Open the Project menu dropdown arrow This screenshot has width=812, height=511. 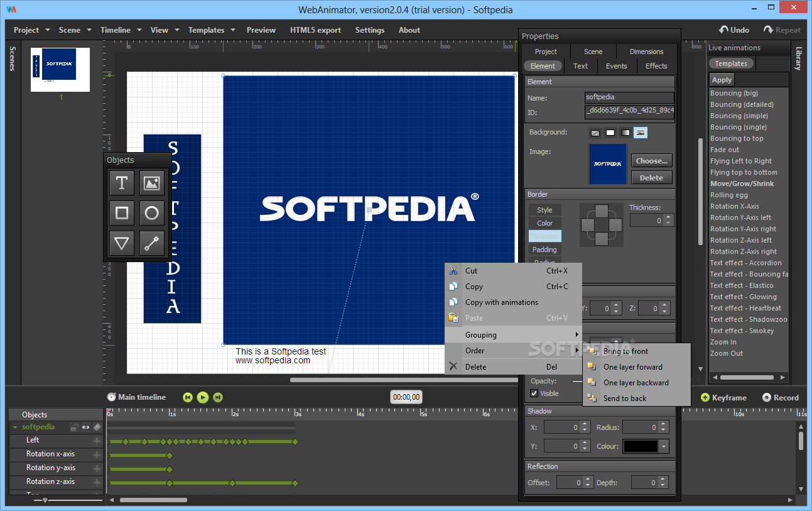click(x=48, y=30)
